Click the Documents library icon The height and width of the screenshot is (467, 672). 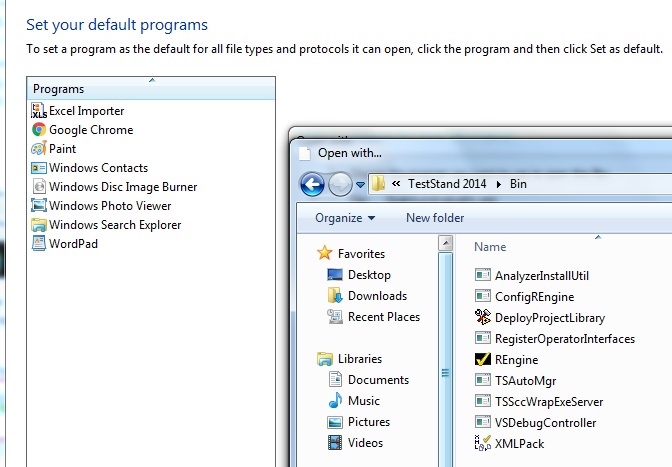click(x=335, y=379)
